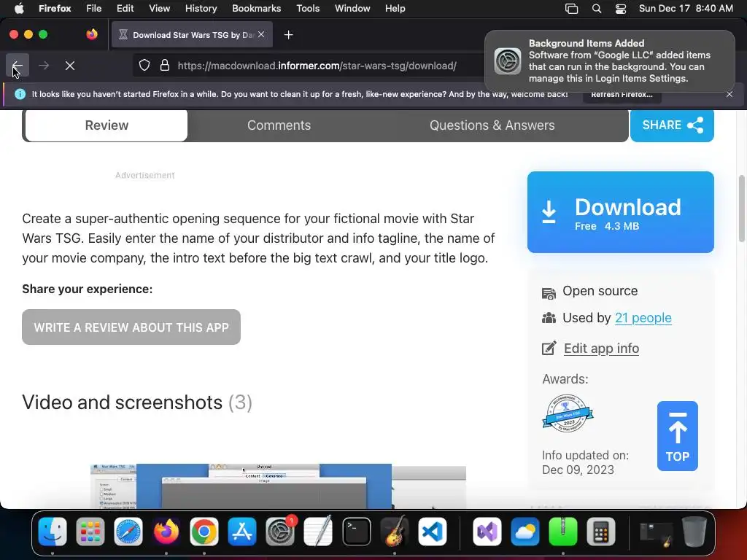Image resolution: width=747 pixels, height=560 pixels.
Task: Open the Help menu
Action: pyautogui.click(x=395, y=8)
